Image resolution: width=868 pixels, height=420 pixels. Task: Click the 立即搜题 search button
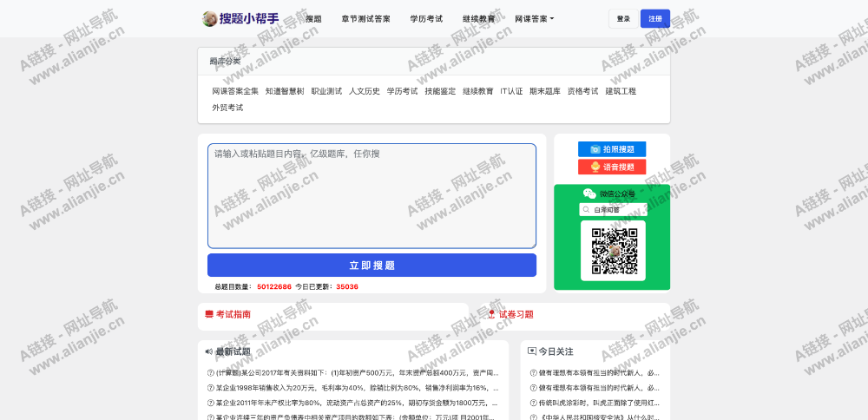(x=372, y=265)
